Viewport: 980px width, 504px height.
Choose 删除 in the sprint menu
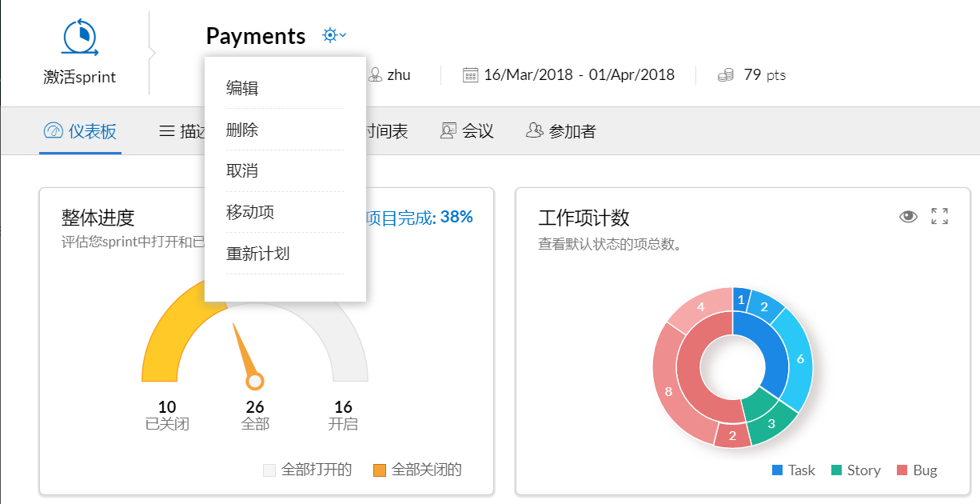pyautogui.click(x=242, y=130)
